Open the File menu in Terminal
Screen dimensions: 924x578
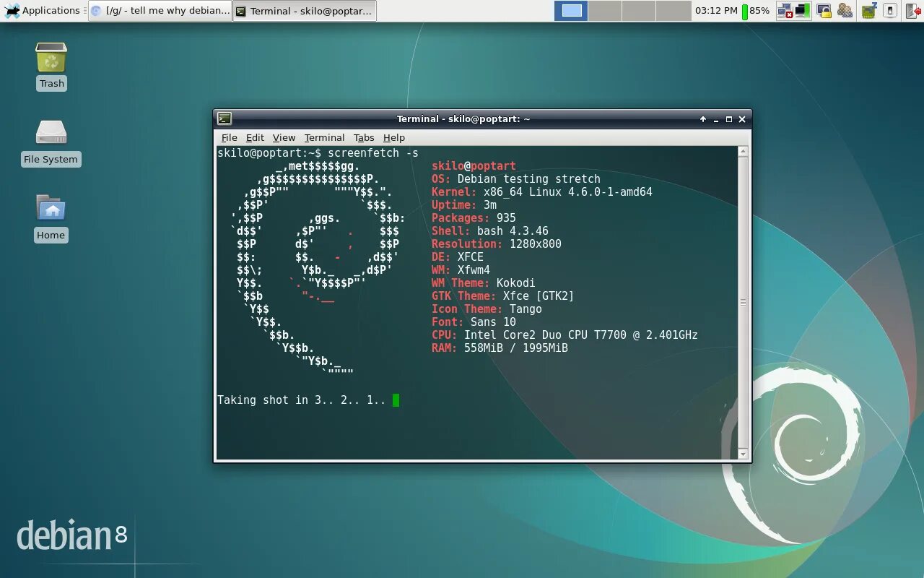tap(229, 137)
